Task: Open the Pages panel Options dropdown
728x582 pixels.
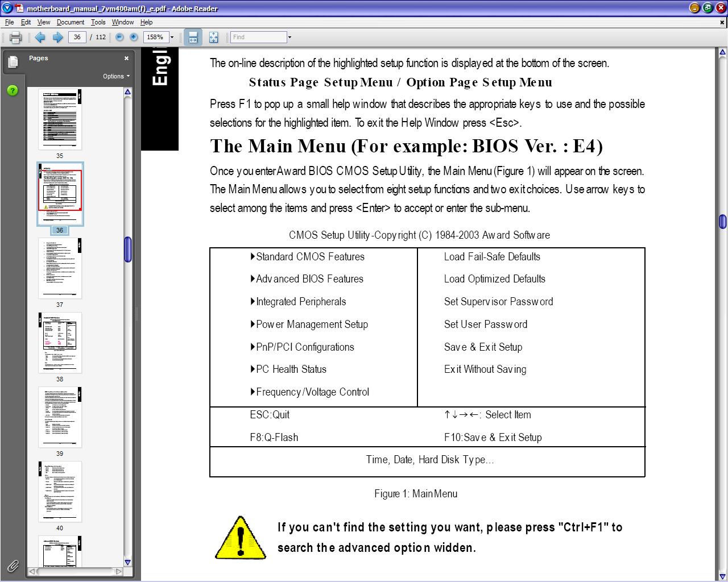Action: tap(116, 76)
